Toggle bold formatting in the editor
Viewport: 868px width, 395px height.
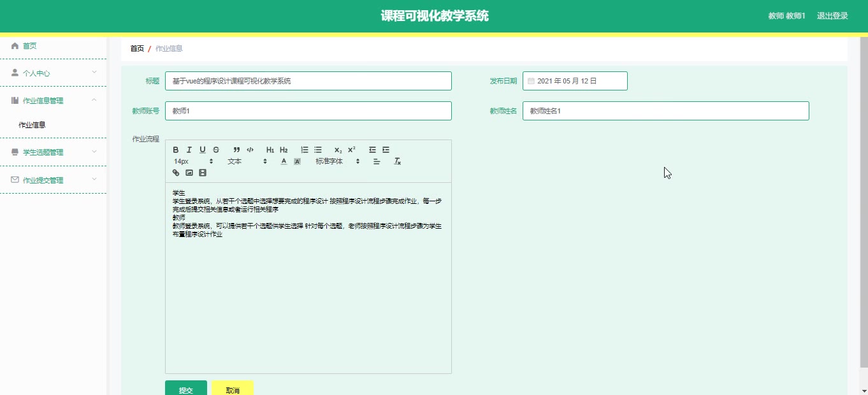(175, 150)
